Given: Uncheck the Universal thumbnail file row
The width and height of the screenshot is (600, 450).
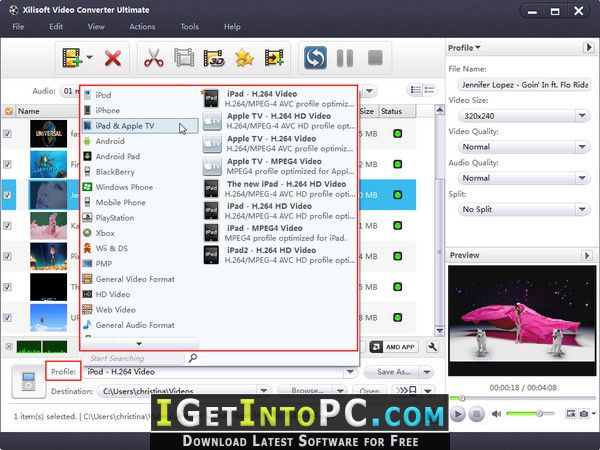Looking at the screenshot, I should pos(7,134).
